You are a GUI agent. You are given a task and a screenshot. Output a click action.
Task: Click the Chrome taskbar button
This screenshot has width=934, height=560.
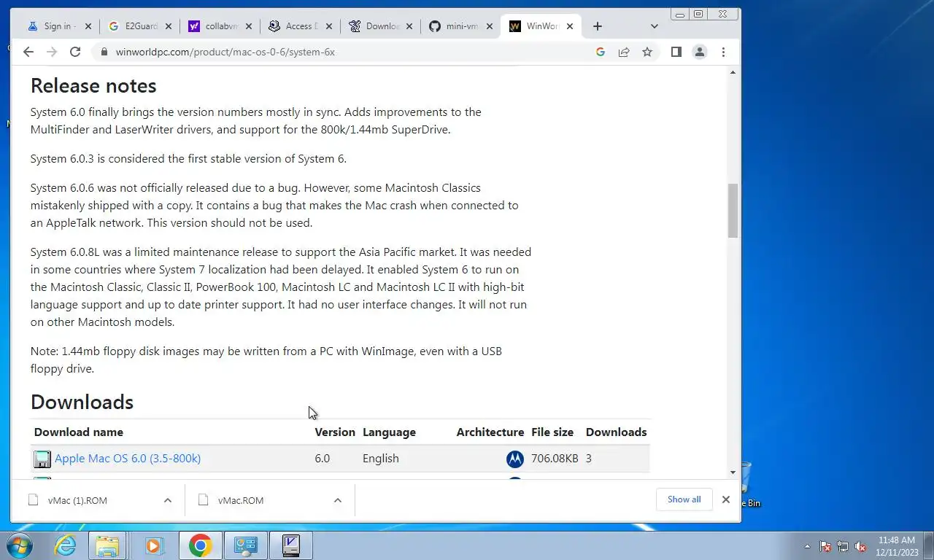pos(200,545)
